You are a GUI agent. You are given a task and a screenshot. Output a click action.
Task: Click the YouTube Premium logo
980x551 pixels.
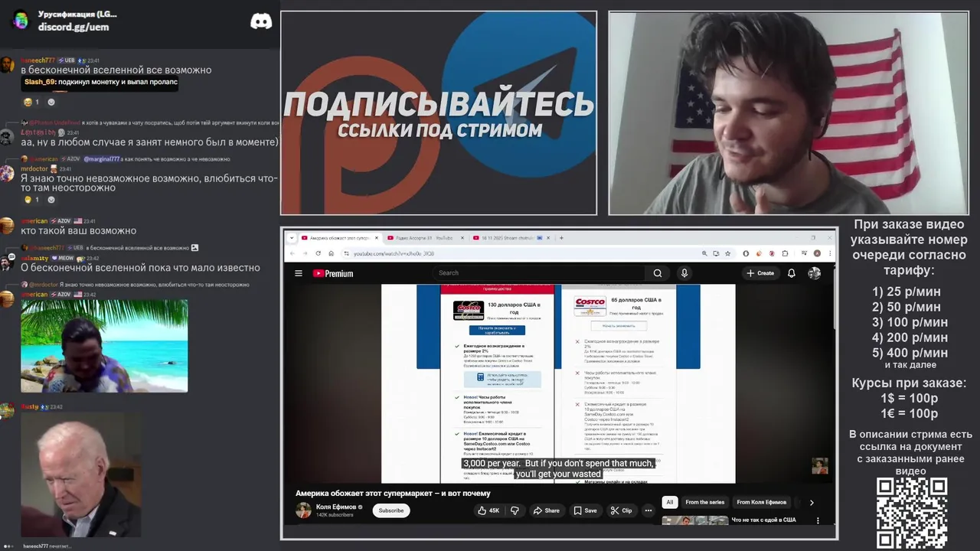333,273
